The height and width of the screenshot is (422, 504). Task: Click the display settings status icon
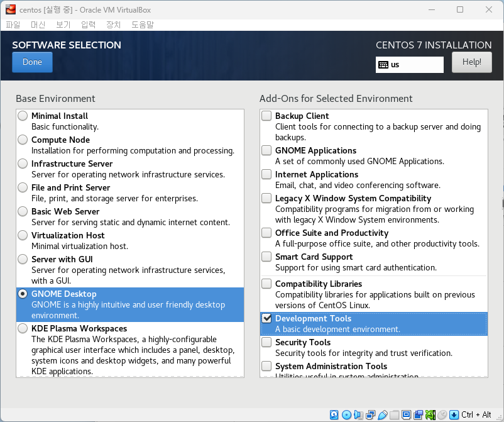point(407,414)
